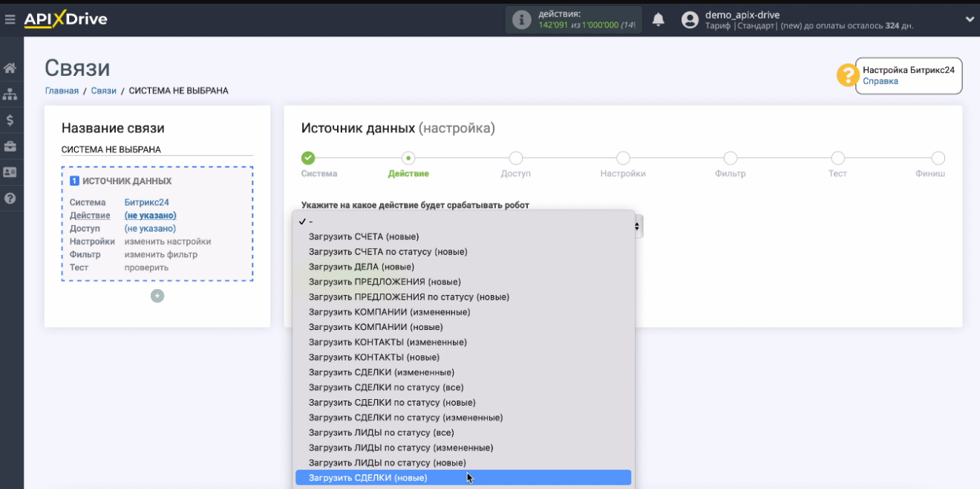Edit the connection name field
This screenshot has width=980, height=489.
click(157, 149)
